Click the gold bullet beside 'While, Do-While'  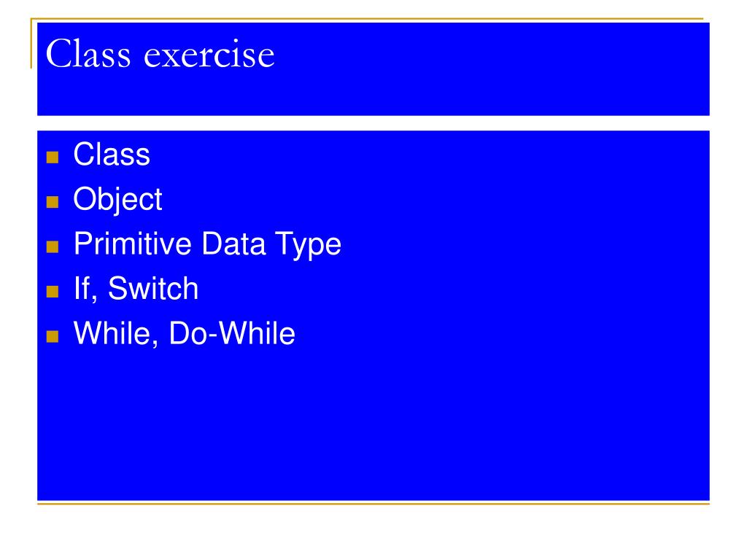click(53, 337)
